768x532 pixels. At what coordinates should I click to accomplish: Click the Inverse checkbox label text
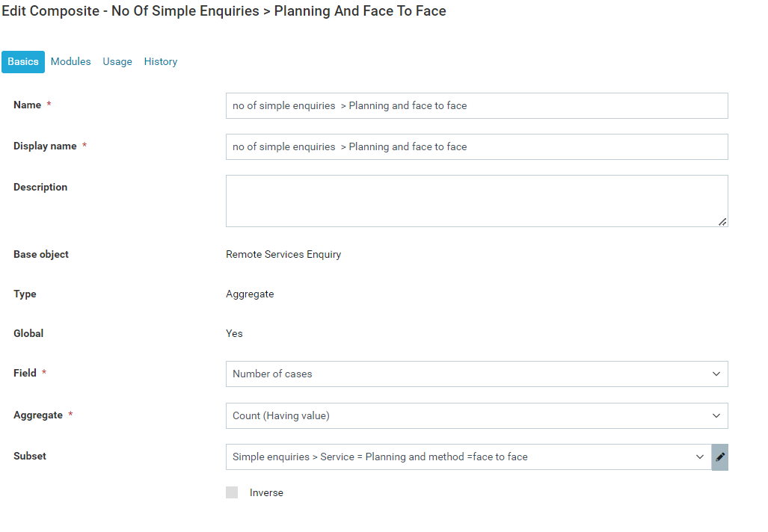click(266, 492)
